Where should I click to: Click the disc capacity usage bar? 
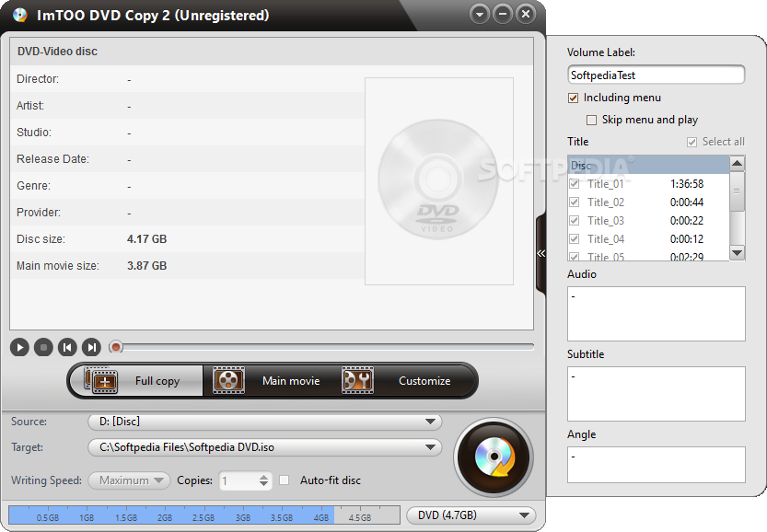click(x=204, y=515)
